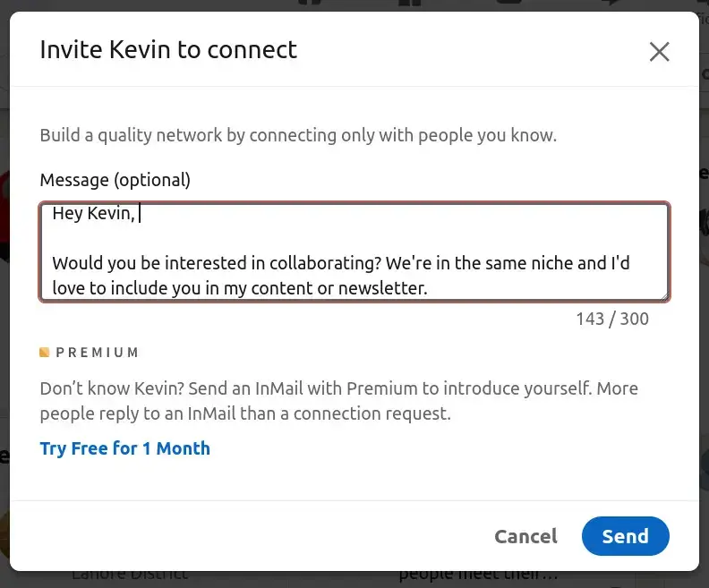
Task: Click 'people meet their' text behind dialog
Action: pyautogui.click(x=478, y=575)
